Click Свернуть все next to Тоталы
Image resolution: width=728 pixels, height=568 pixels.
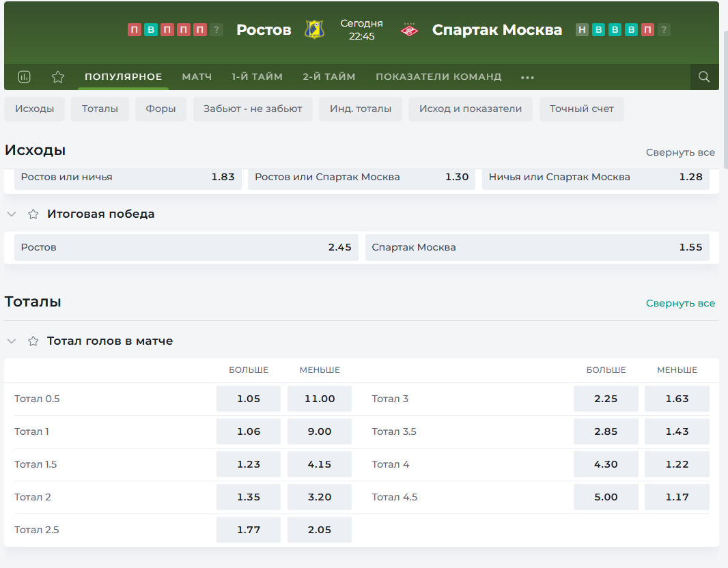(x=680, y=303)
